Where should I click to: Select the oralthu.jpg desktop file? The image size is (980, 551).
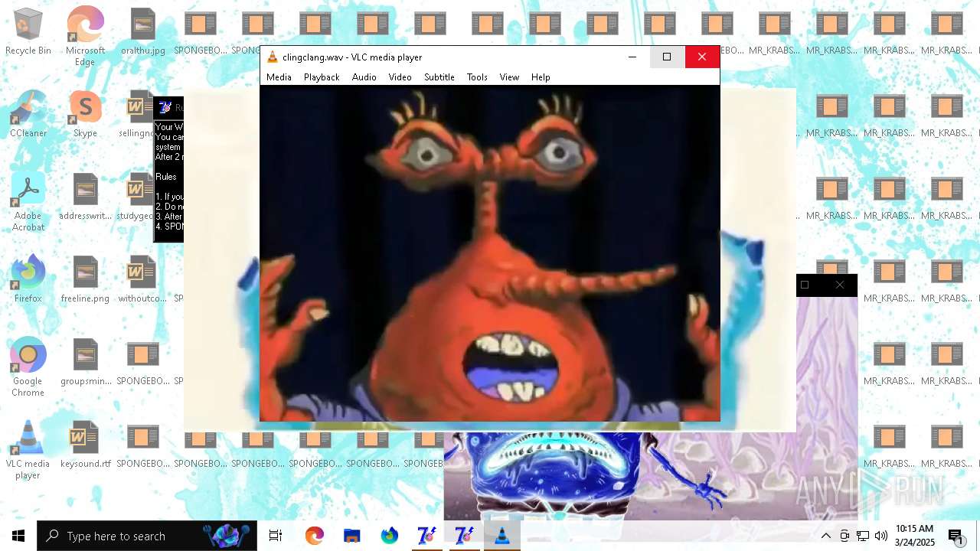(x=142, y=32)
